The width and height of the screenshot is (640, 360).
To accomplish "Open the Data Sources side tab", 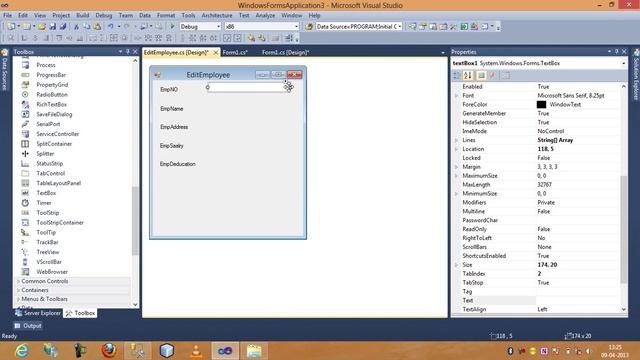I will click(4, 71).
